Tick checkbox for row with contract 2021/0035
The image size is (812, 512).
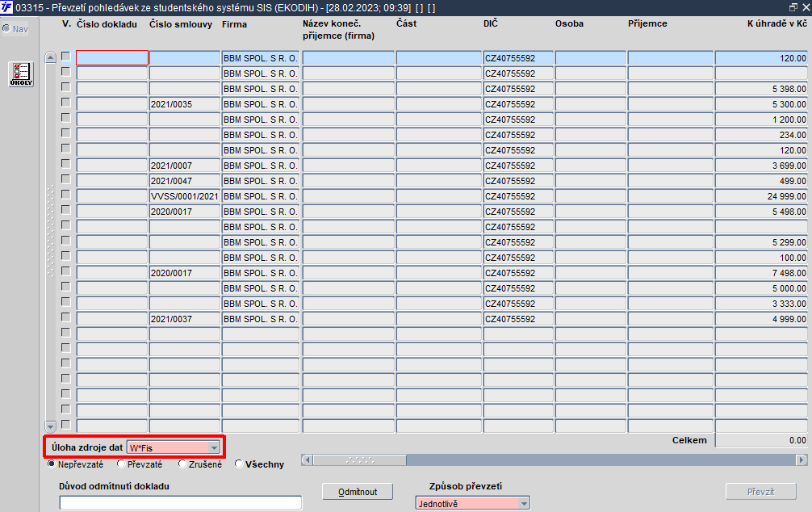click(x=65, y=102)
